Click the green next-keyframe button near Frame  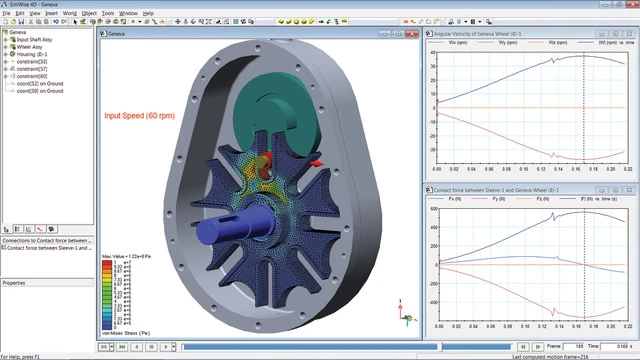(x=538, y=347)
